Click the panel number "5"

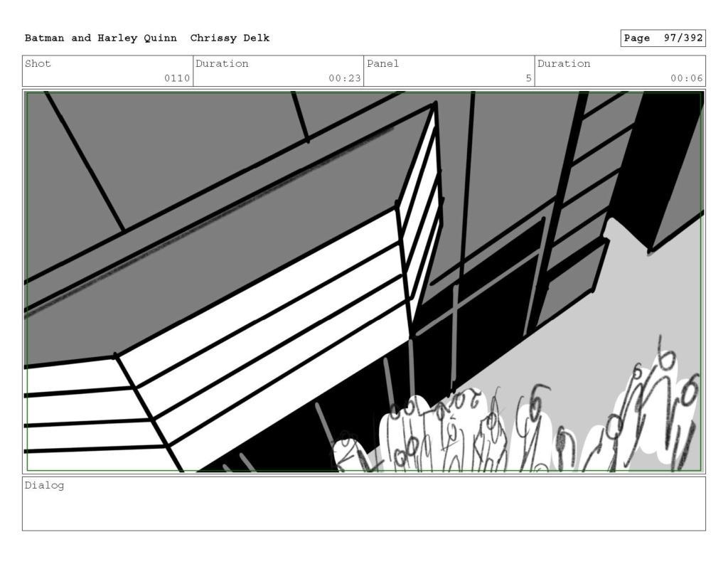(528, 78)
